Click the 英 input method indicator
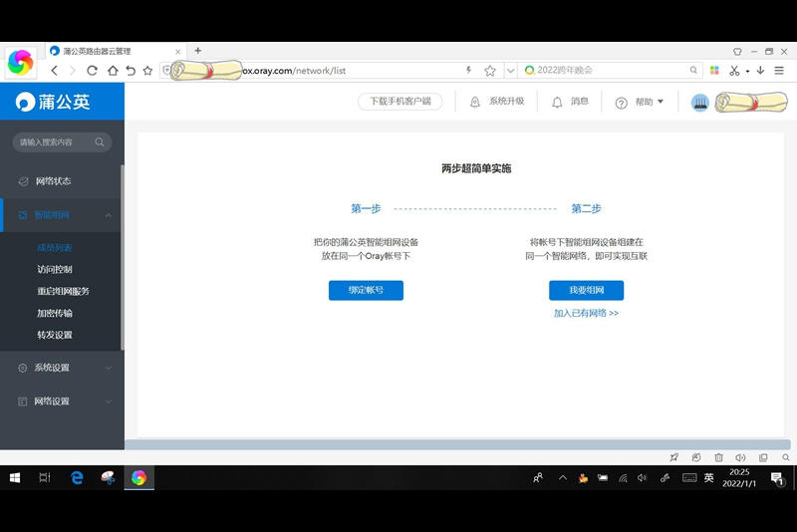 point(708,477)
